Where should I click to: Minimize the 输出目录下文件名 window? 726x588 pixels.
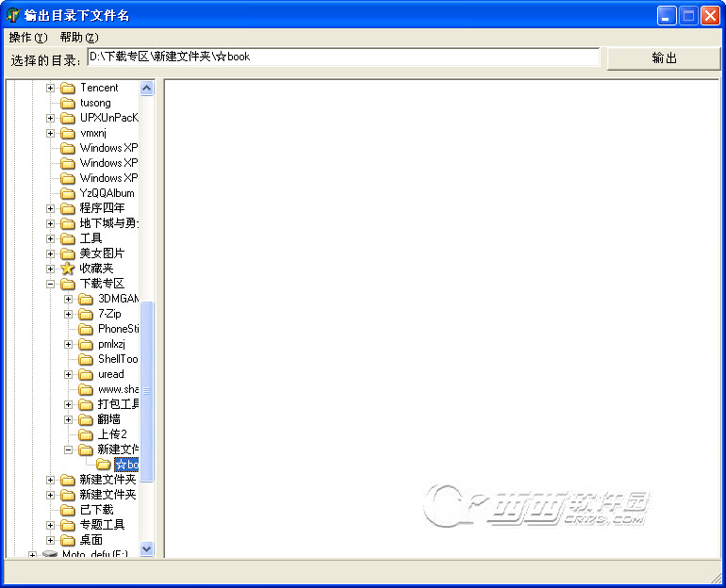click(667, 16)
